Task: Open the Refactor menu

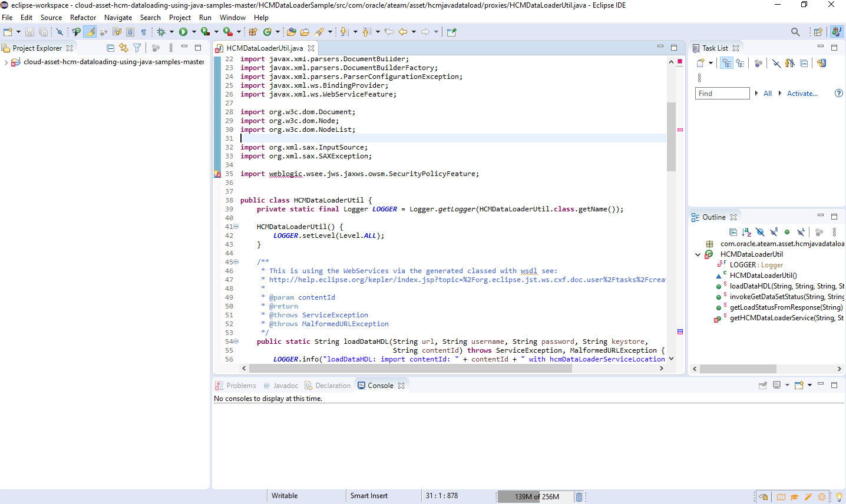Action: [82, 18]
